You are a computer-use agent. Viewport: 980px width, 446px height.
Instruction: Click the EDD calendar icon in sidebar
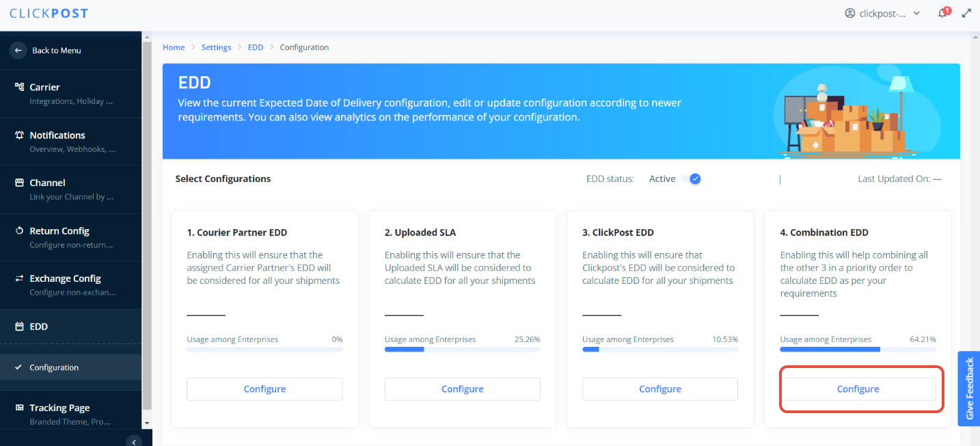(20, 326)
